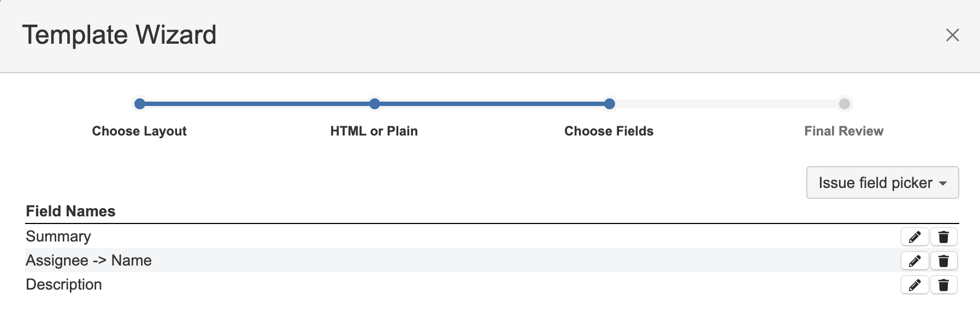Image resolution: width=980 pixels, height=318 pixels.
Task: Close the Template Wizard dialog
Action: point(952,35)
